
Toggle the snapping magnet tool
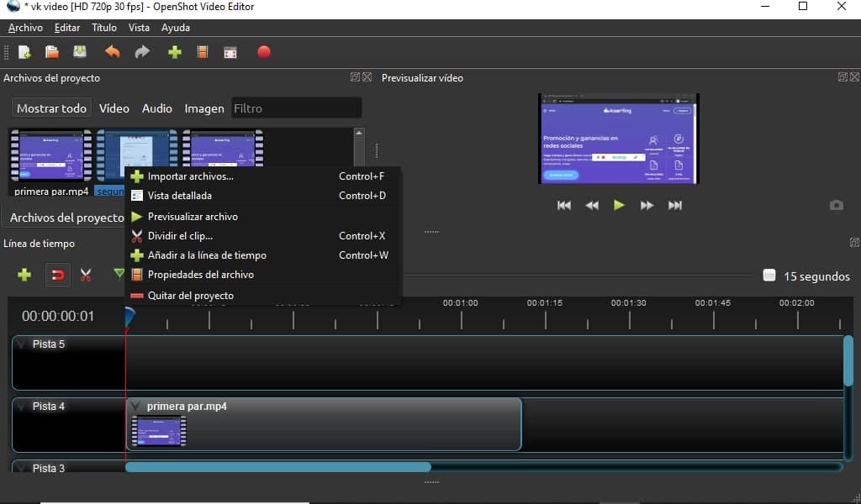point(58,276)
